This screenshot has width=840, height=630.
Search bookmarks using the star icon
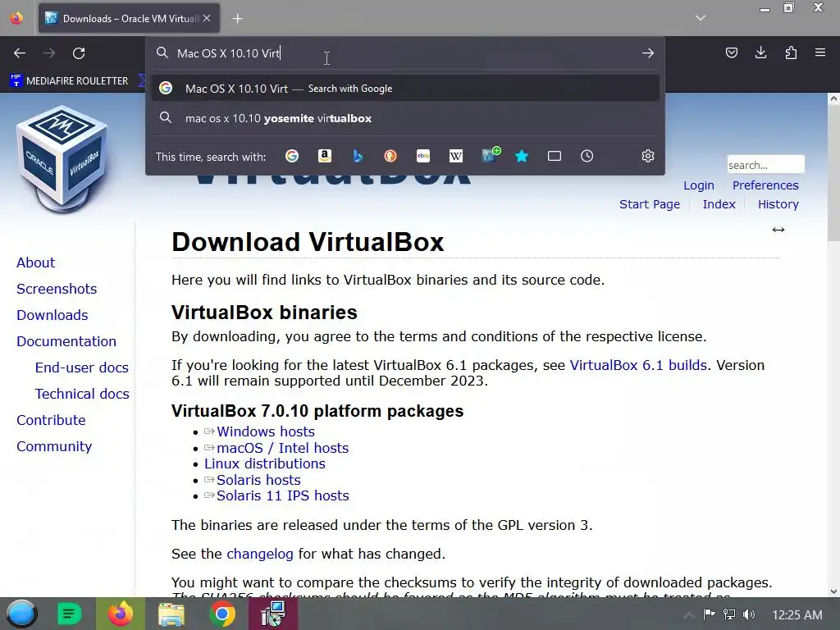click(x=522, y=156)
